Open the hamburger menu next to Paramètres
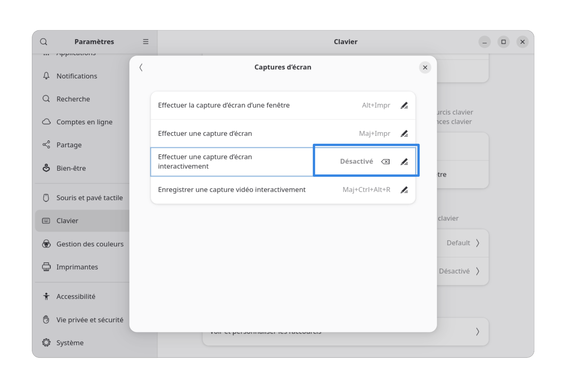Screen dimensions: 566x392 pyautogui.click(x=146, y=41)
